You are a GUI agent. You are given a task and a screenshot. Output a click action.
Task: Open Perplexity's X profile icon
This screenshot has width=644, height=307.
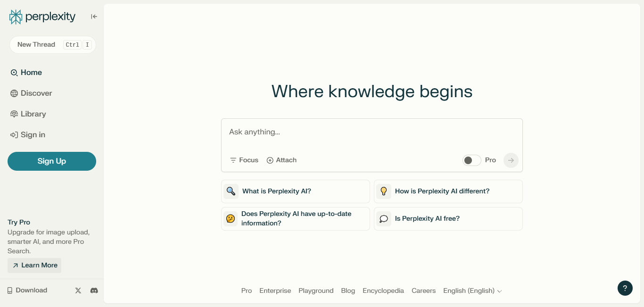tap(78, 290)
